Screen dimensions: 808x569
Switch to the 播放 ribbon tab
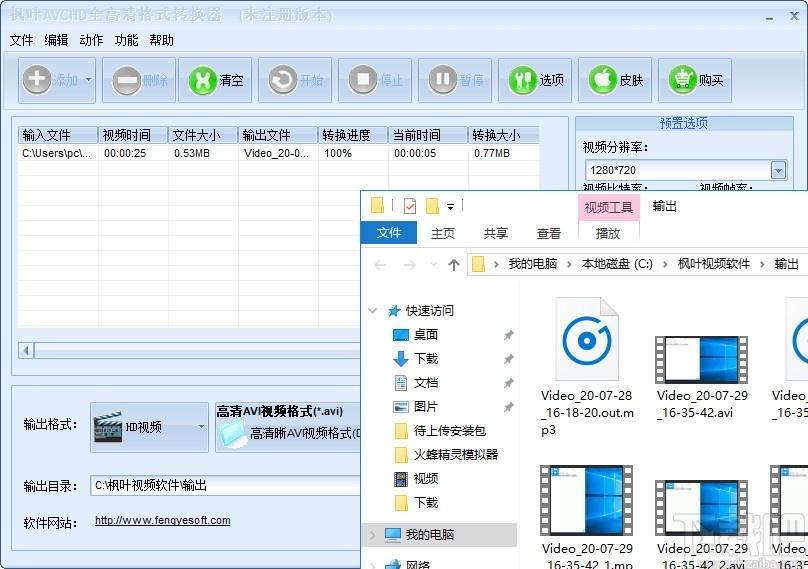coord(608,233)
